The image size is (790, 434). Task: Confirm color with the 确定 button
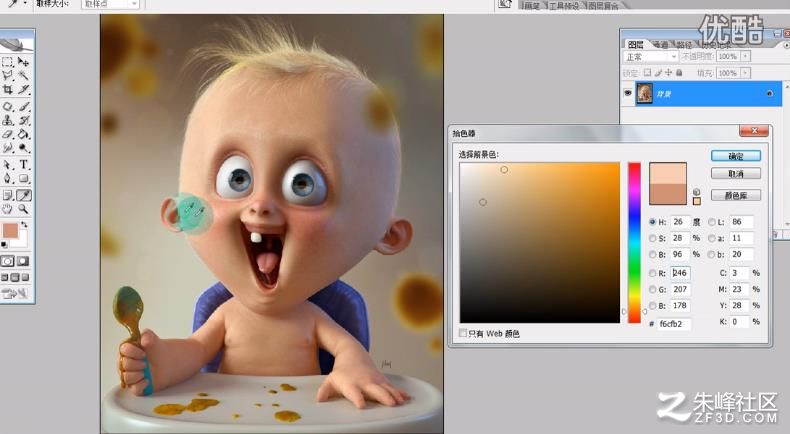736,156
